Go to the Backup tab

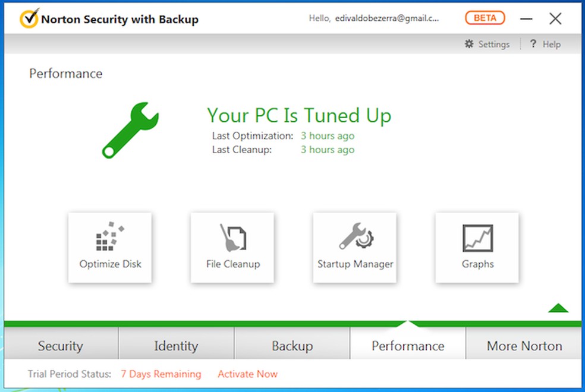pyautogui.click(x=292, y=346)
